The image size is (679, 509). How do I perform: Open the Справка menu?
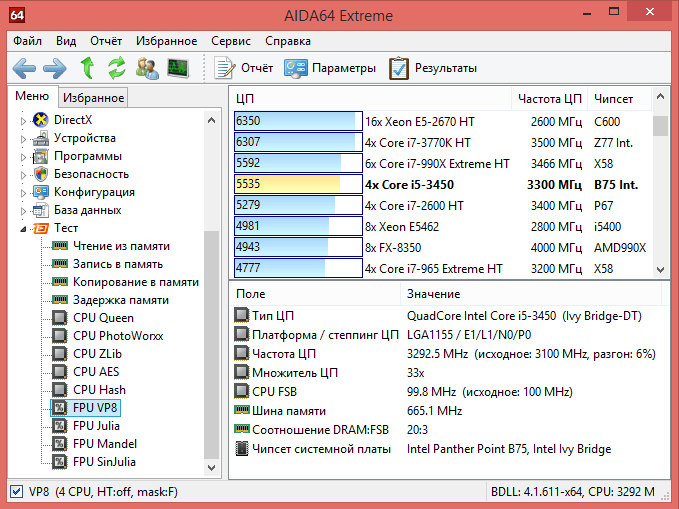[x=288, y=41]
